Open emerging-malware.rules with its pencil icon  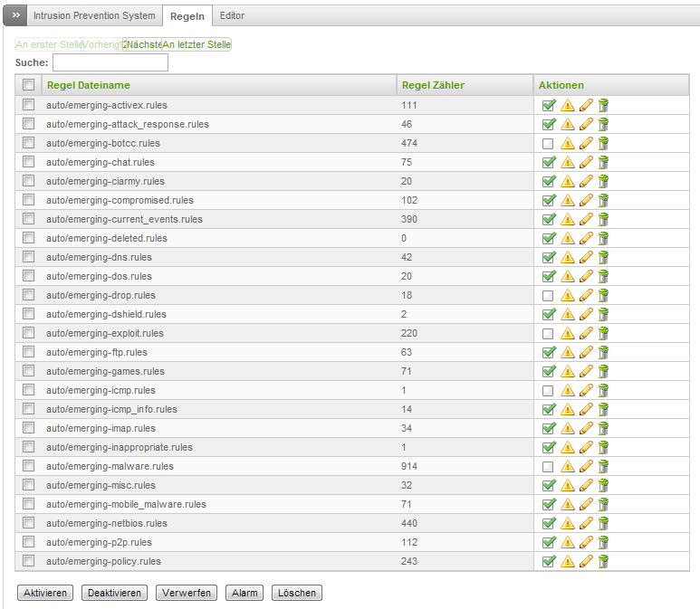pos(586,466)
